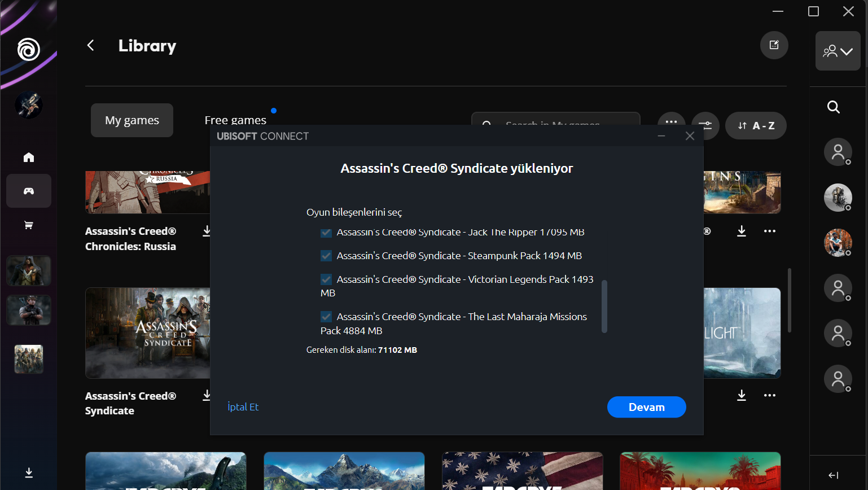
Task: Open the filter sliders icon beside the A-Z sort
Action: coord(705,125)
